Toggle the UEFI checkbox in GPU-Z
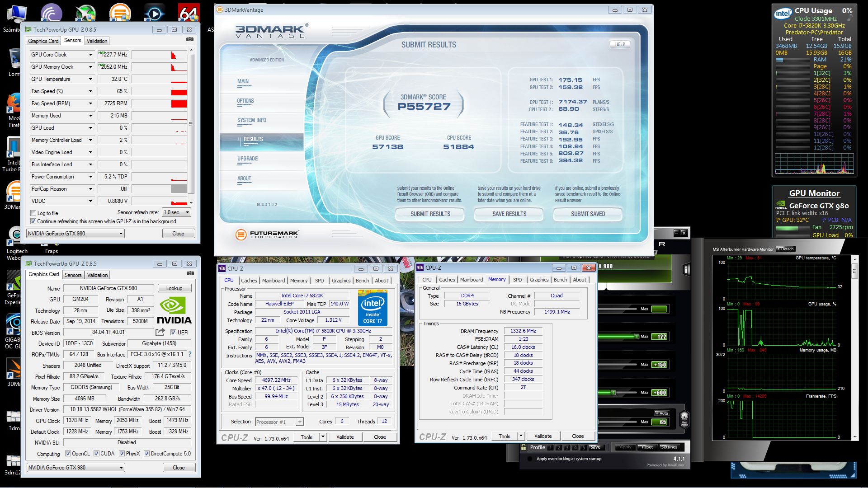868x488 pixels. (173, 332)
